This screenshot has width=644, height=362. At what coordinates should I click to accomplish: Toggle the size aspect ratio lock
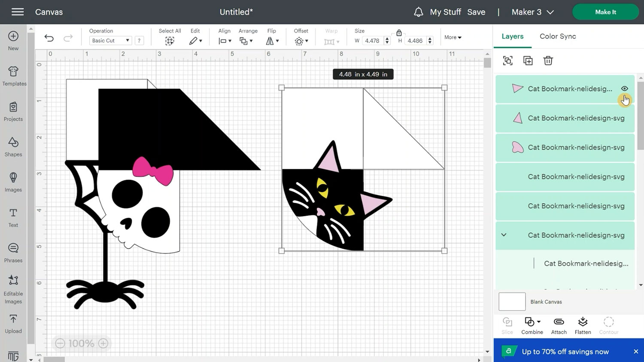pos(399,33)
